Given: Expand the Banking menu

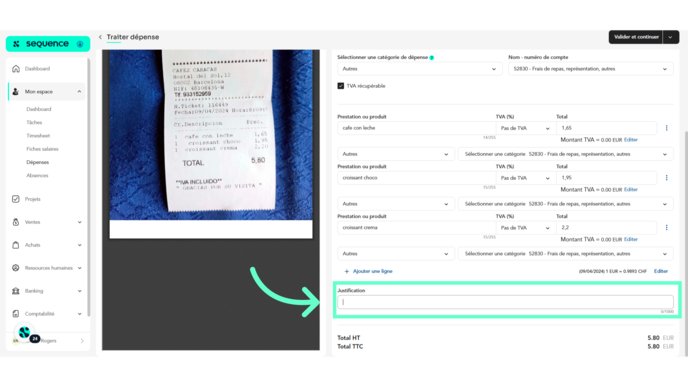Looking at the screenshot, I should pos(79,290).
